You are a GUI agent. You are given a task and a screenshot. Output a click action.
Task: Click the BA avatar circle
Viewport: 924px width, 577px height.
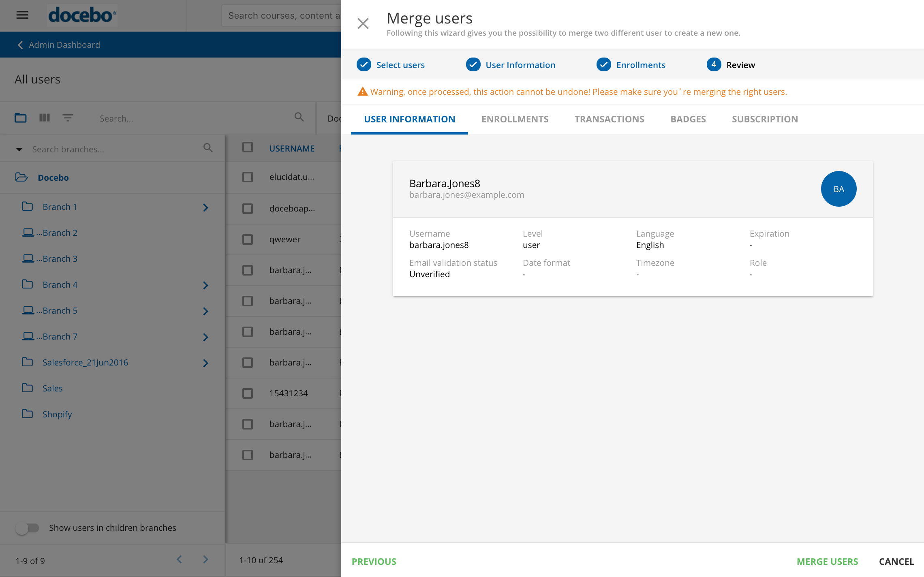pyautogui.click(x=838, y=189)
